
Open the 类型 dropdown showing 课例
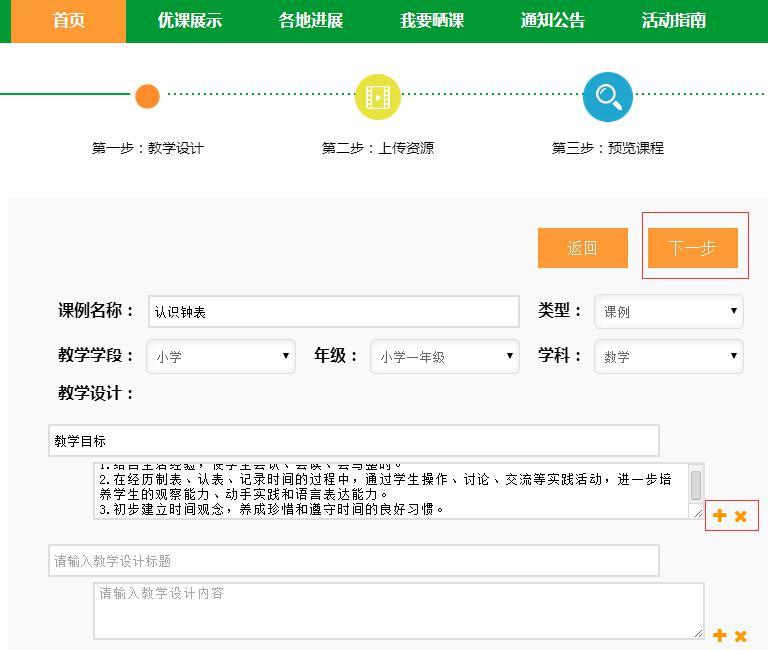668,312
